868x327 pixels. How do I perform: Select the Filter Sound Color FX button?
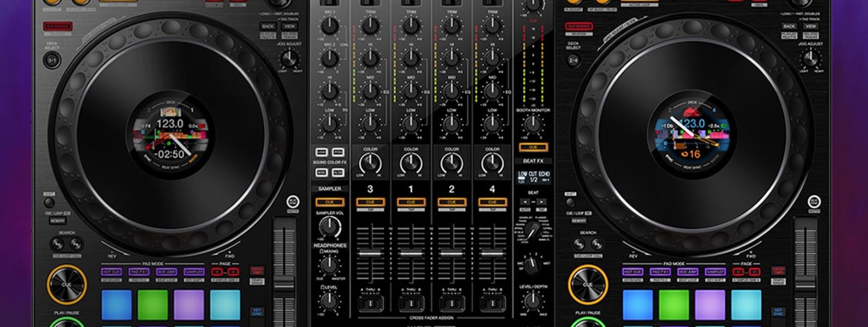(x=338, y=173)
